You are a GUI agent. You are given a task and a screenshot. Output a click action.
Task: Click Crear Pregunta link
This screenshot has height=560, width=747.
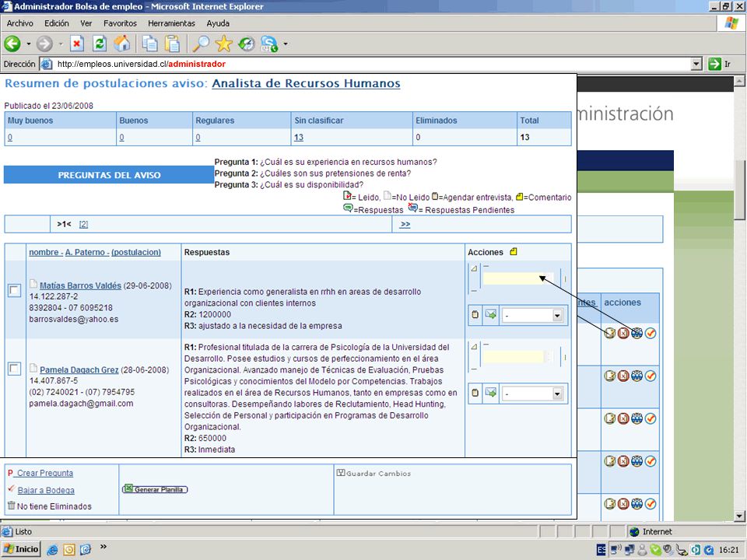[45, 473]
